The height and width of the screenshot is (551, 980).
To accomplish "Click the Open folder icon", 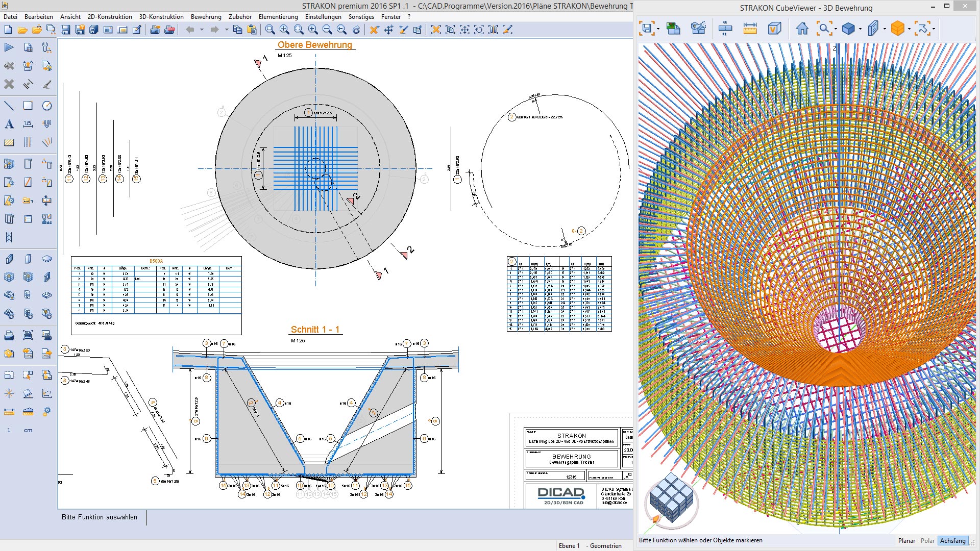I will (x=22, y=30).
